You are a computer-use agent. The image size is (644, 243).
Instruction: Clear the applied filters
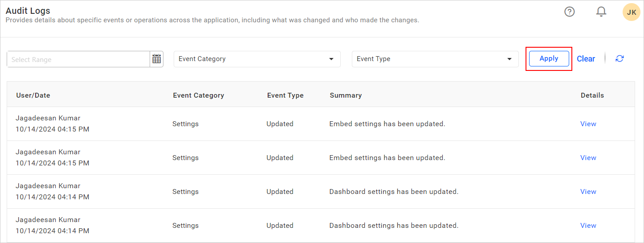586,59
